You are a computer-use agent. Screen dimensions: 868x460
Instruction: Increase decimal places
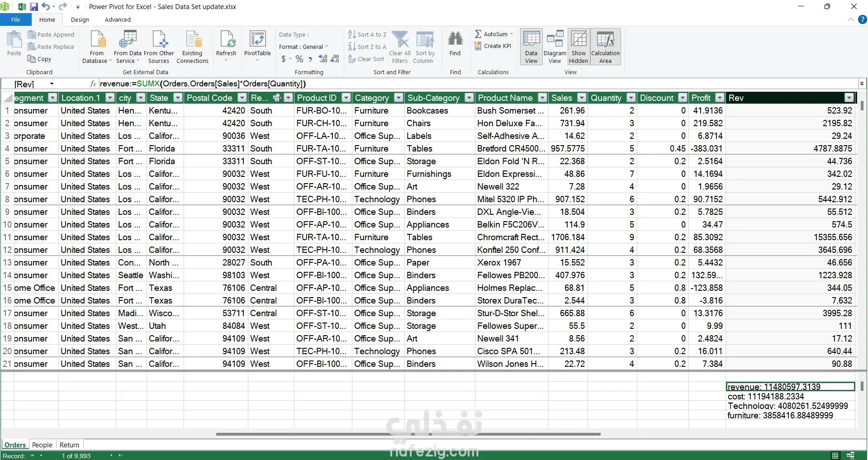[323, 59]
